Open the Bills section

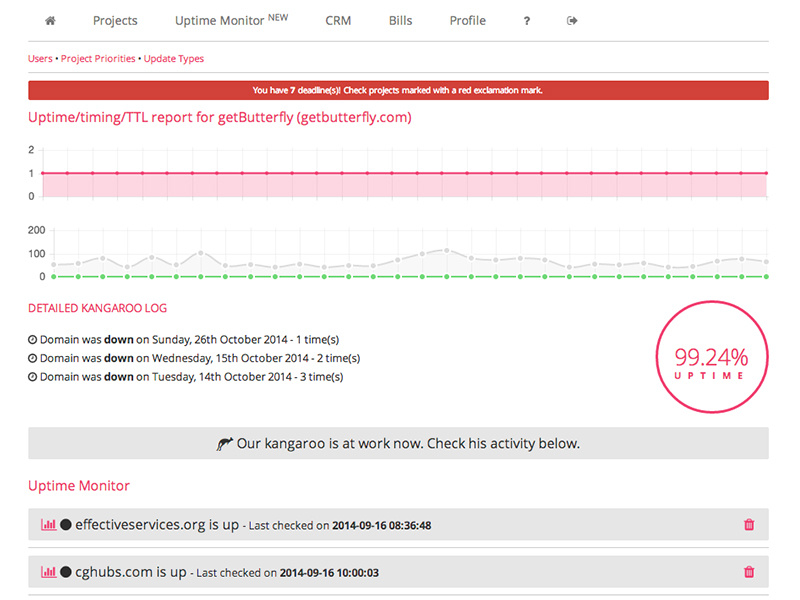pos(401,21)
